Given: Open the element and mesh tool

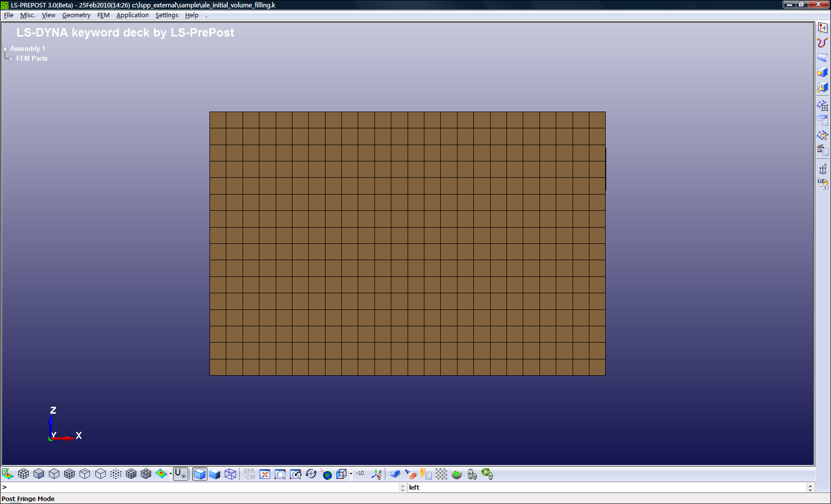Looking at the screenshot, I should (x=822, y=106).
